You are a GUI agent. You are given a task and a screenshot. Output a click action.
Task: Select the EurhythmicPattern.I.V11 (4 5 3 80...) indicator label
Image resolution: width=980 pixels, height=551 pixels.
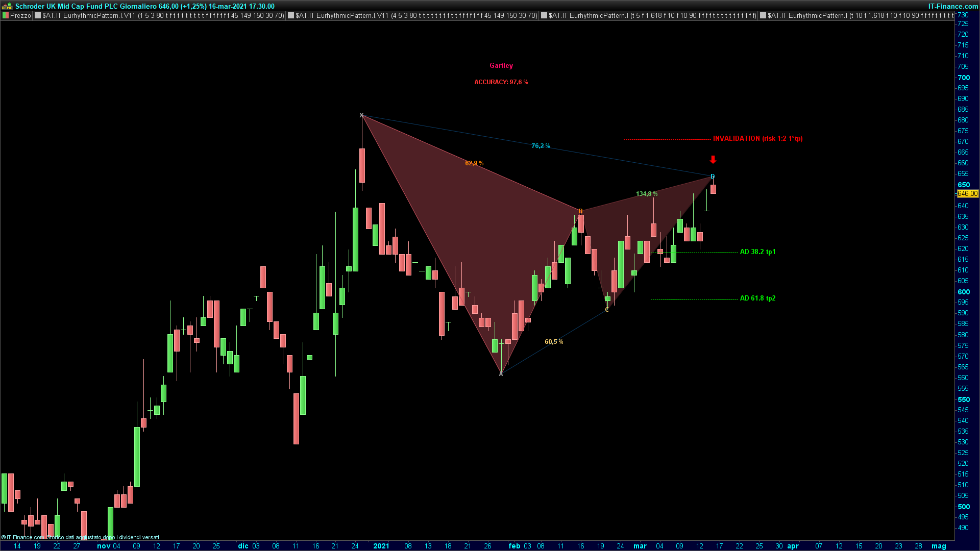pyautogui.click(x=416, y=16)
